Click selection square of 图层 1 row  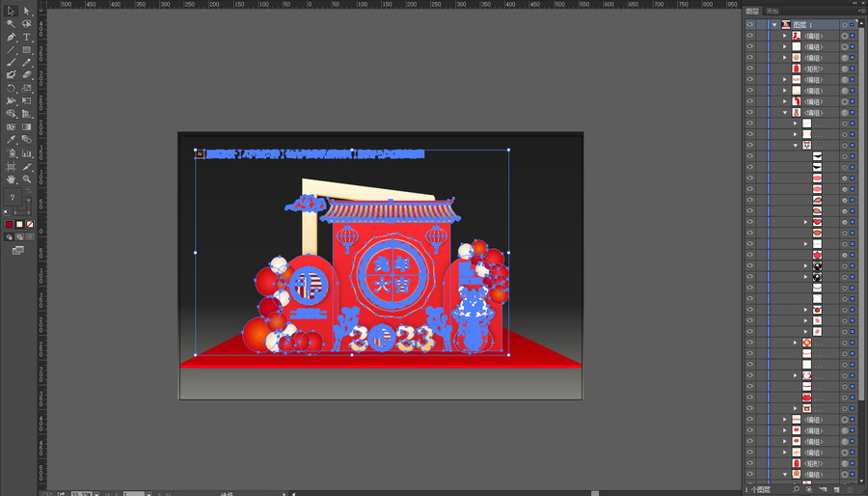pos(853,24)
